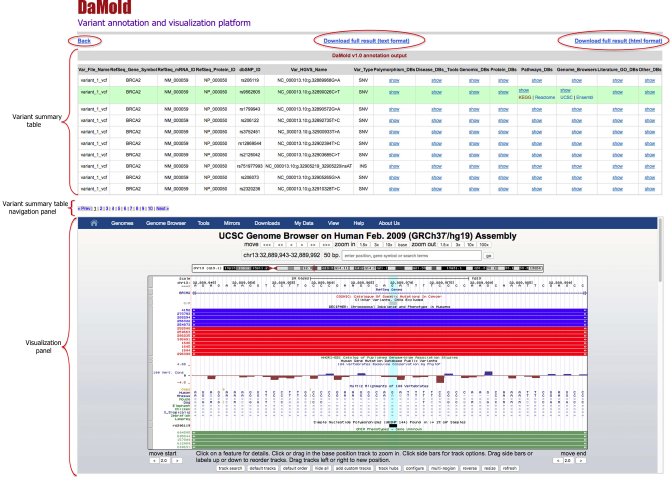Move end right with > button

580,461
